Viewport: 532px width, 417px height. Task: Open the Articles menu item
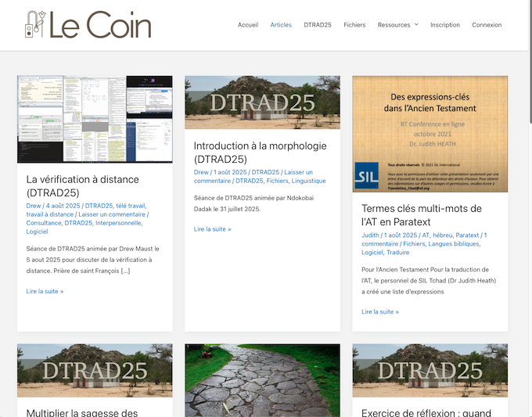coord(281,25)
